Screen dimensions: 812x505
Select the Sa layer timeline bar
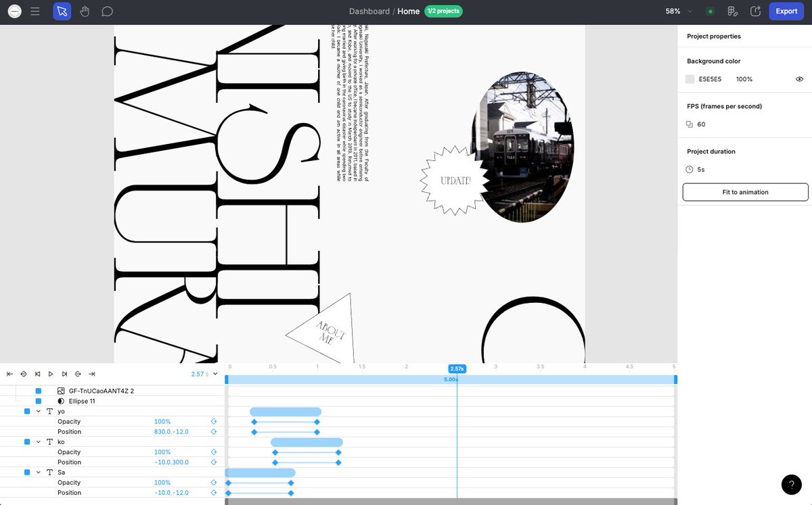coord(261,472)
